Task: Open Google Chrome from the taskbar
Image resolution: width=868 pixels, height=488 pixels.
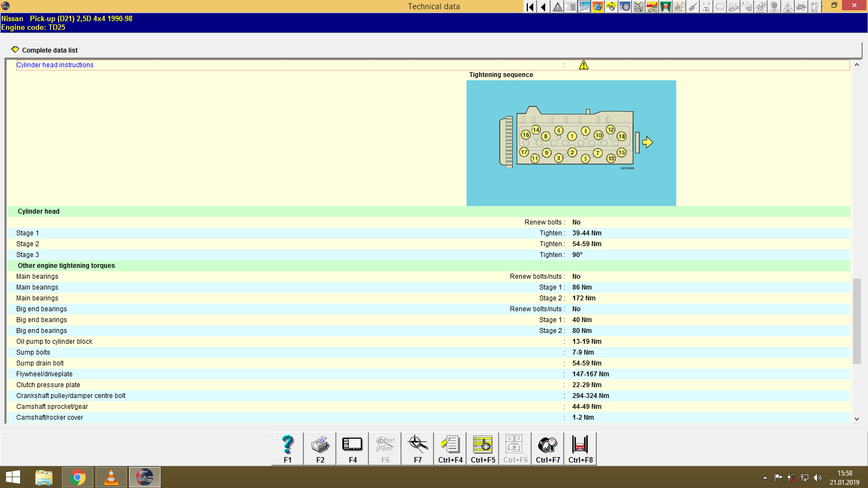Action: [x=78, y=478]
